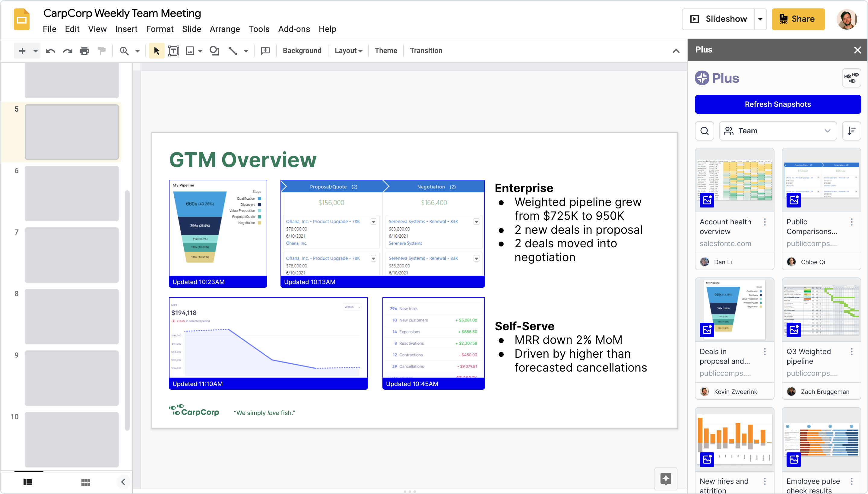Viewport: 868px width, 494px height.
Task: Open more options for Q3 Weighted pipeline card
Action: [851, 352]
